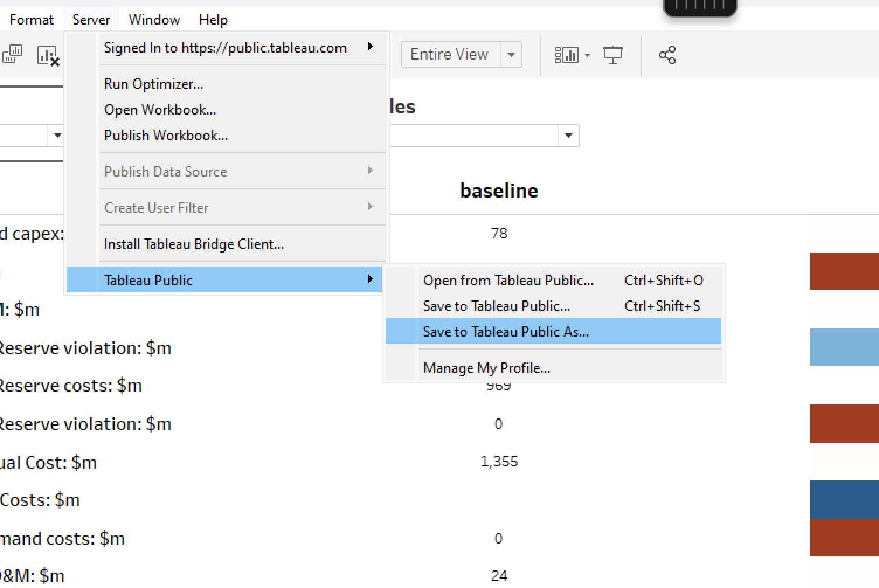Close the open Server menu
The image size is (879, 588).
pos(91,20)
